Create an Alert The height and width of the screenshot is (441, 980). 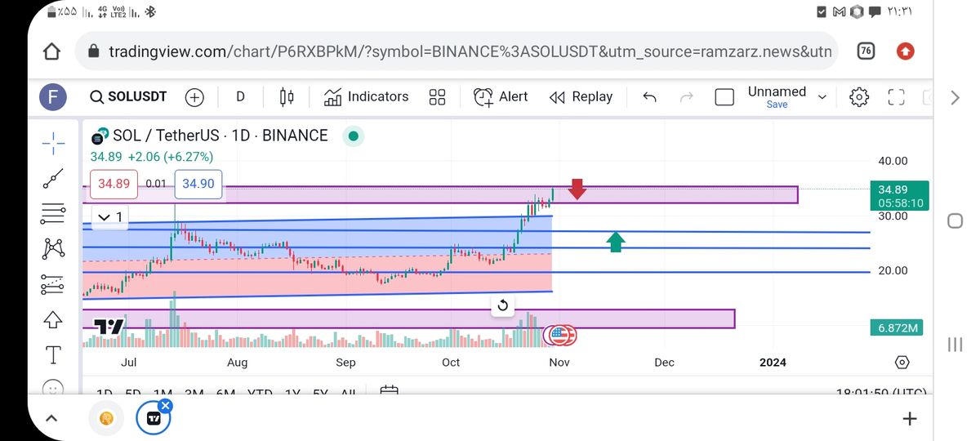pyautogui.click(x=501, y=97)
